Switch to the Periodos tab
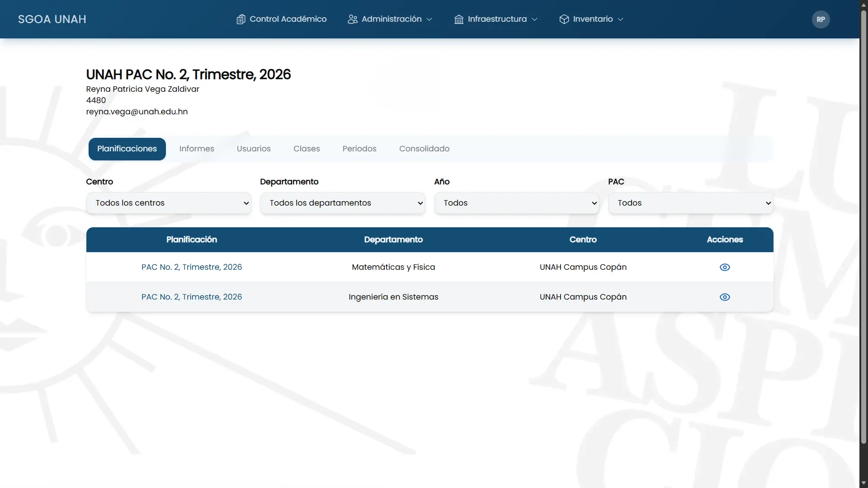This screenshot has height=488, width=868. (x=359, y=149)
